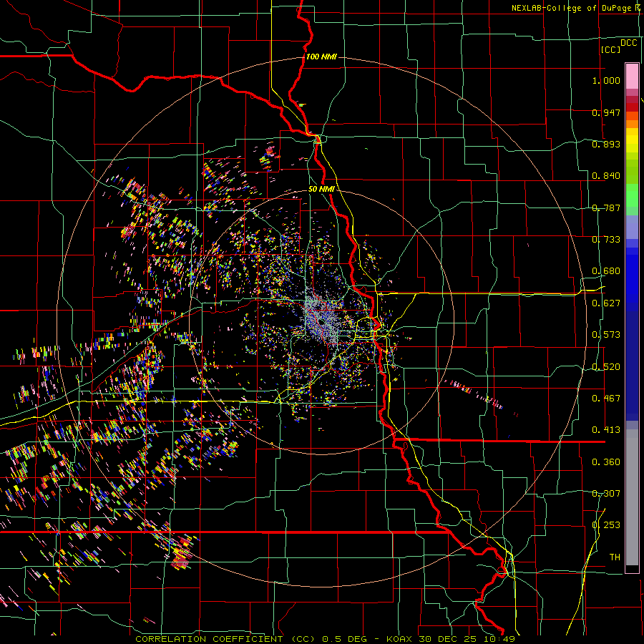644x644 pixels.
Task: Select the 0.413 scale value
Action: pos(606,430)
